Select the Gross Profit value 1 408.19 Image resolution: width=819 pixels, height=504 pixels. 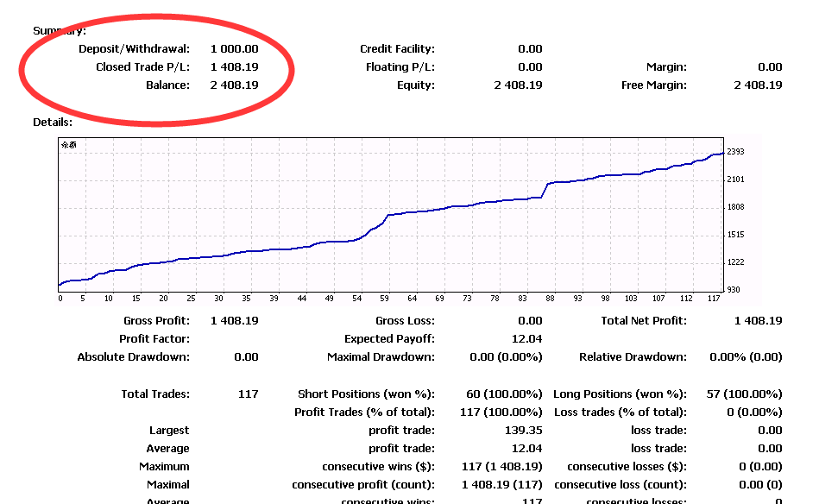coord(235,321)
